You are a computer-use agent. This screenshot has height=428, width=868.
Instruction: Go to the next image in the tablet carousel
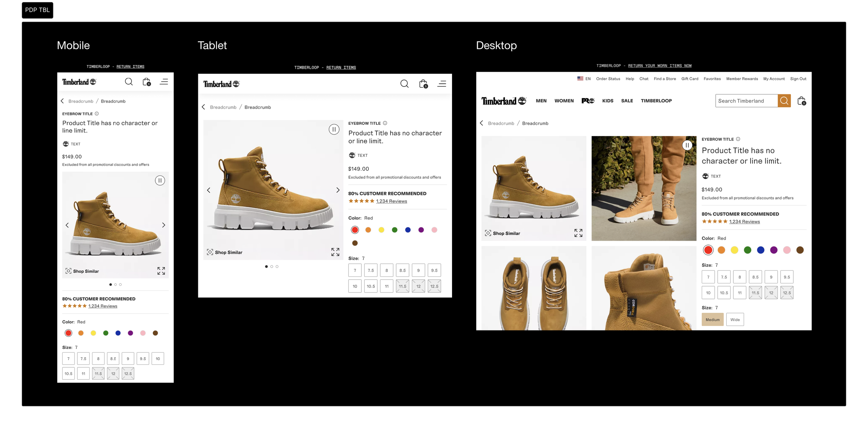(x=338, y=190)
